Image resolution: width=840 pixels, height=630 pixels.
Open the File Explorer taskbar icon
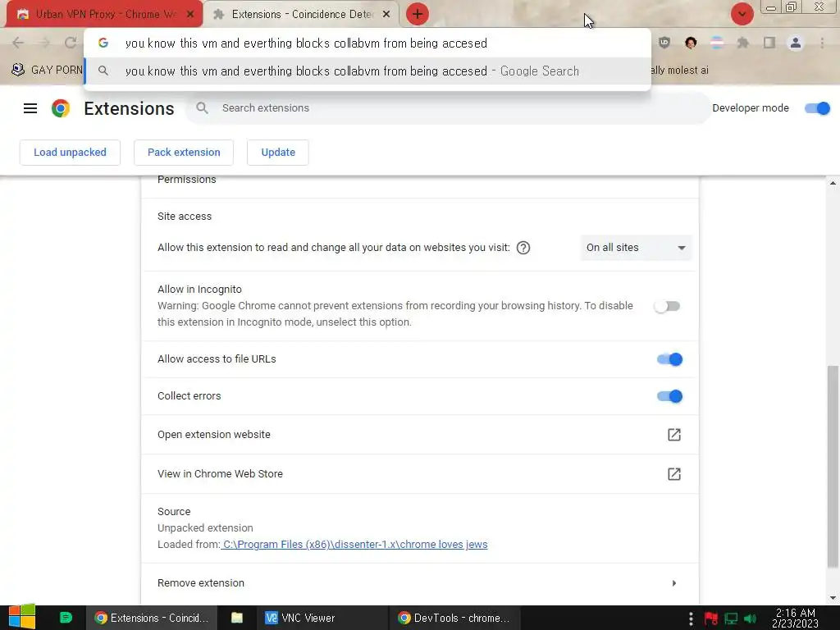coord(237,618)
